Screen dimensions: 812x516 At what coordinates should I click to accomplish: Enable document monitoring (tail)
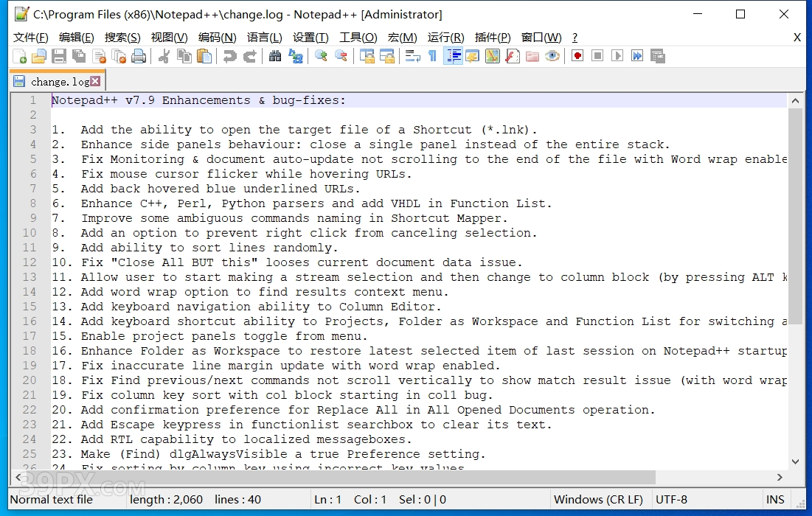coord(553,56)
